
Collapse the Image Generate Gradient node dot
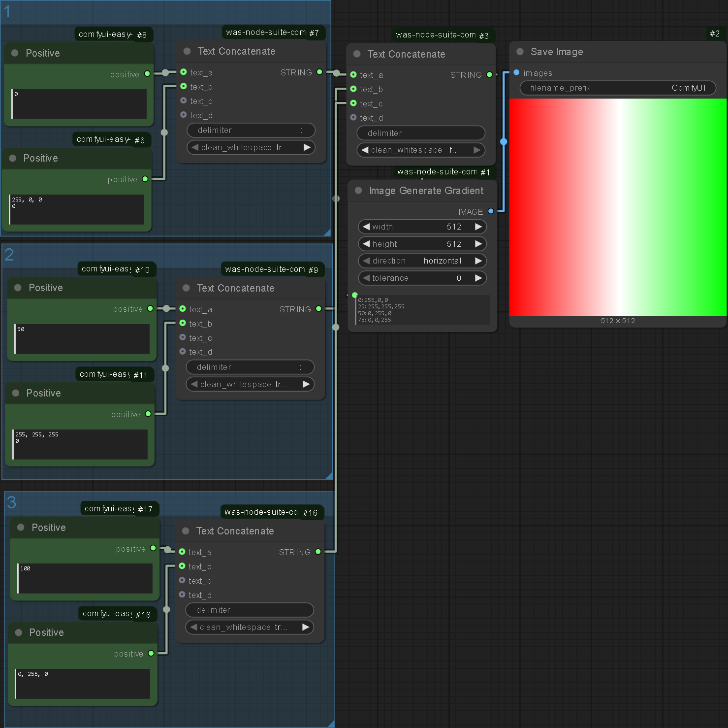pyautogui.click(x=358, y=191)
